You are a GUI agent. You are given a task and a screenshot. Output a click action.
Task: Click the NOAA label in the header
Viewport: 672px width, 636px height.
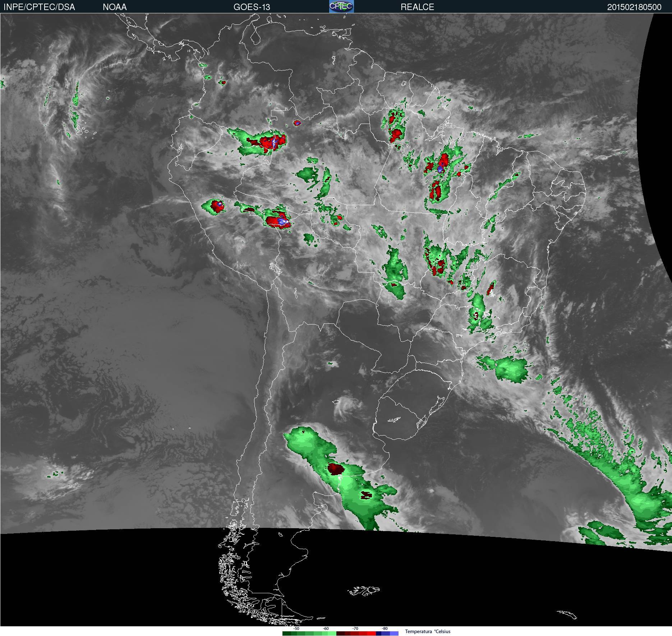point(115,7)
